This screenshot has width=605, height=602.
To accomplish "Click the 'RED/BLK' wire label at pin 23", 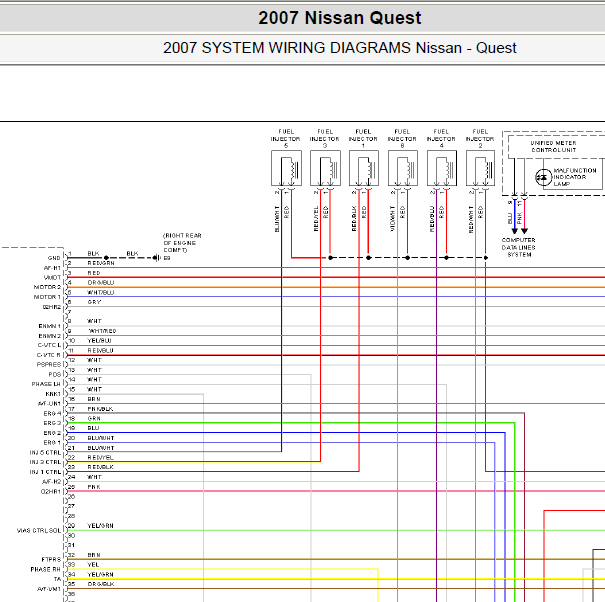I will [x=100, y=467].
